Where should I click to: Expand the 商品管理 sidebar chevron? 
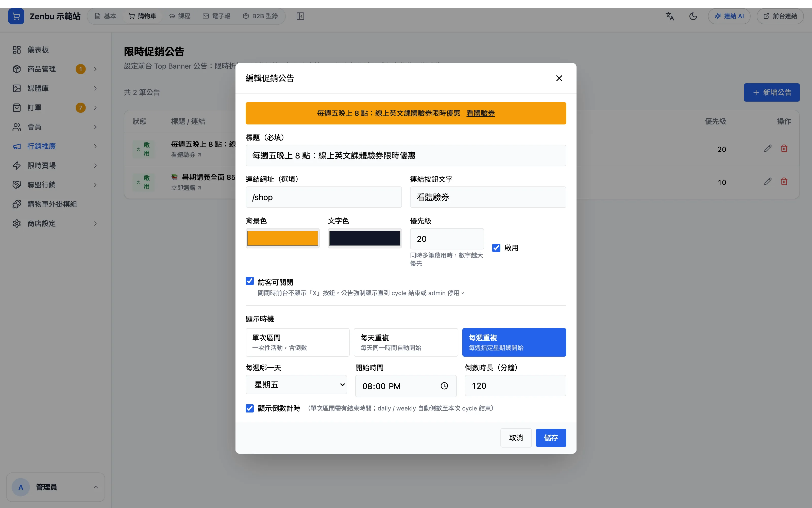pyautogui.click(x=95, y=69)
